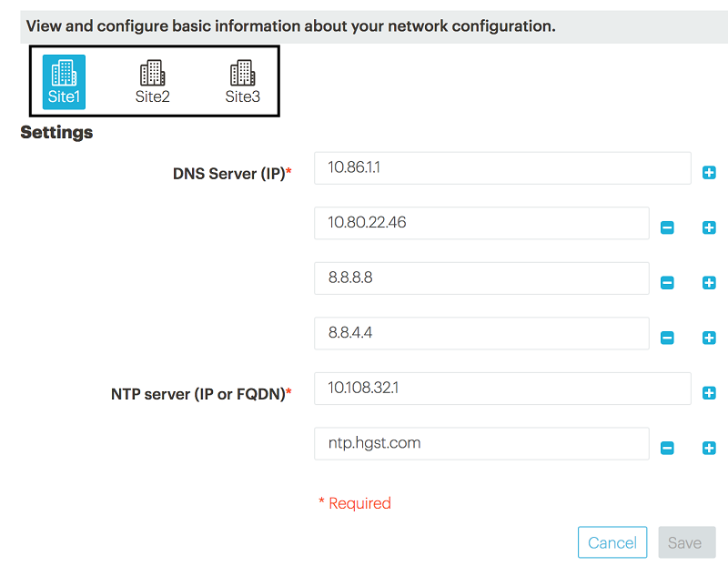Click the ntp.hgst.com input field
The image size is (728, 566).
click(x=481, y=444)
